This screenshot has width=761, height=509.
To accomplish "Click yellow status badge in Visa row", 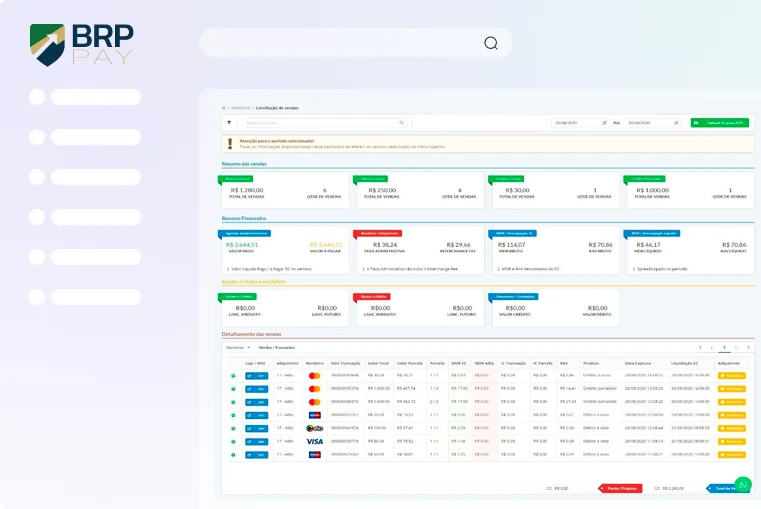I will (731, 442).
